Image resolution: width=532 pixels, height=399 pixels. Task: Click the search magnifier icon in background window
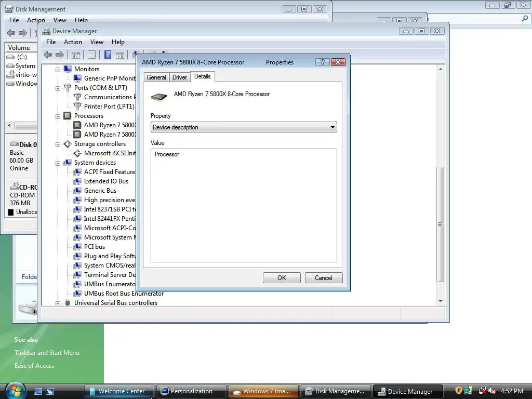tap(525, 19)
